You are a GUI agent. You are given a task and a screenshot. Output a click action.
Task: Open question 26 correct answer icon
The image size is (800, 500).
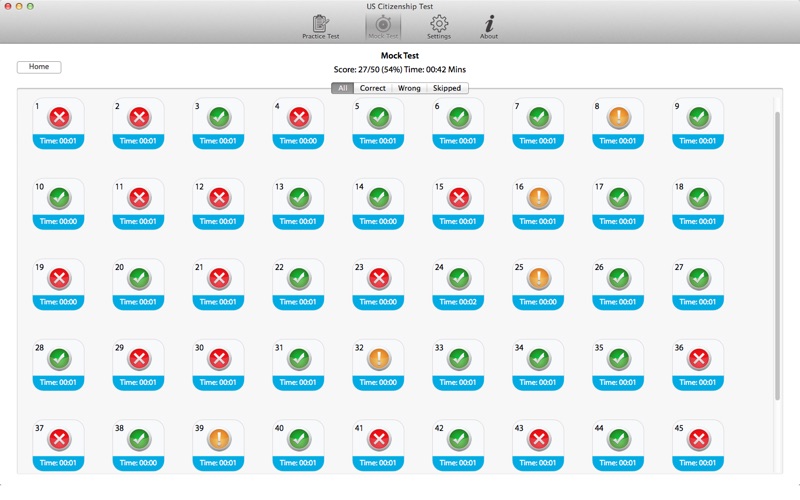[x=619, y=279]
